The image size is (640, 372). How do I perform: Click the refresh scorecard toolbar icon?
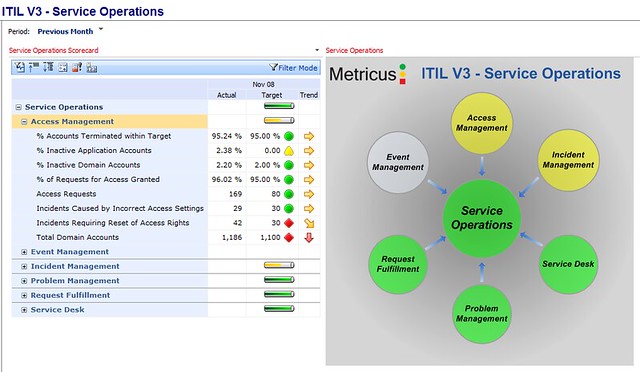20,67
